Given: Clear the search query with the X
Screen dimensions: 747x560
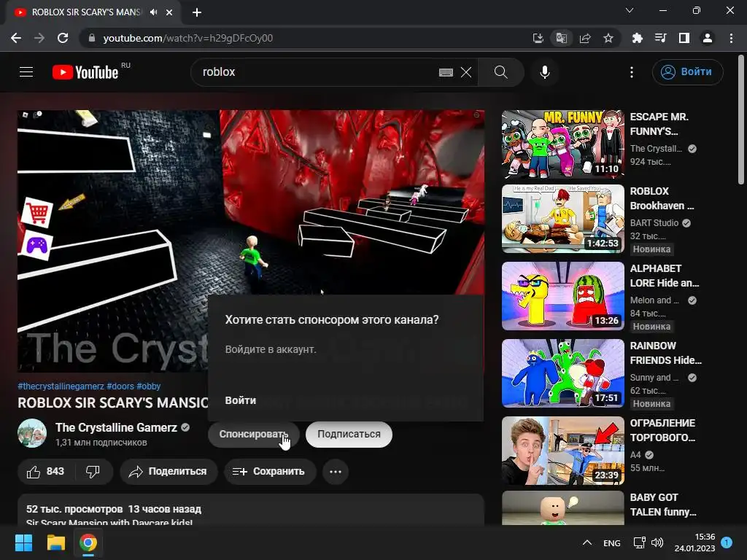Looking at the screenshot, I should click(x=466, y=72).
